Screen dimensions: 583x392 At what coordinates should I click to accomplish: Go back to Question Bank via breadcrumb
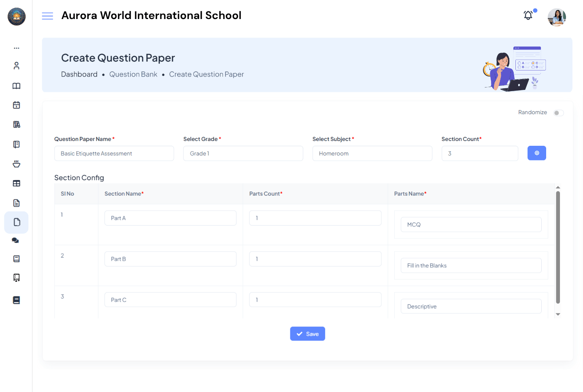click(x=133, y=74)
